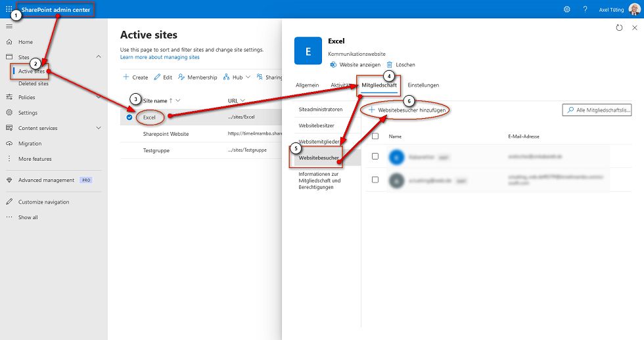
Task: Switch to the Einstellungen tab
Action: click(x=423, y=85)
